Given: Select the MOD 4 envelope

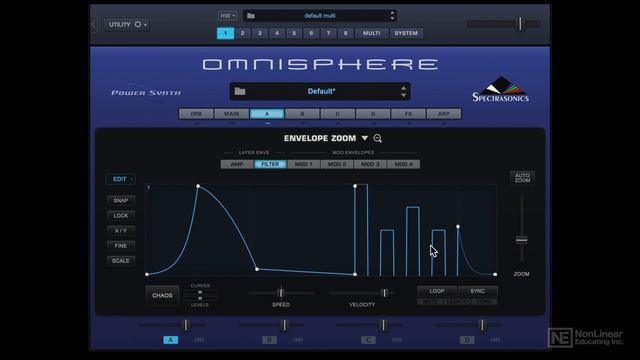Looking at the screenshot, I should pos(404,164).
